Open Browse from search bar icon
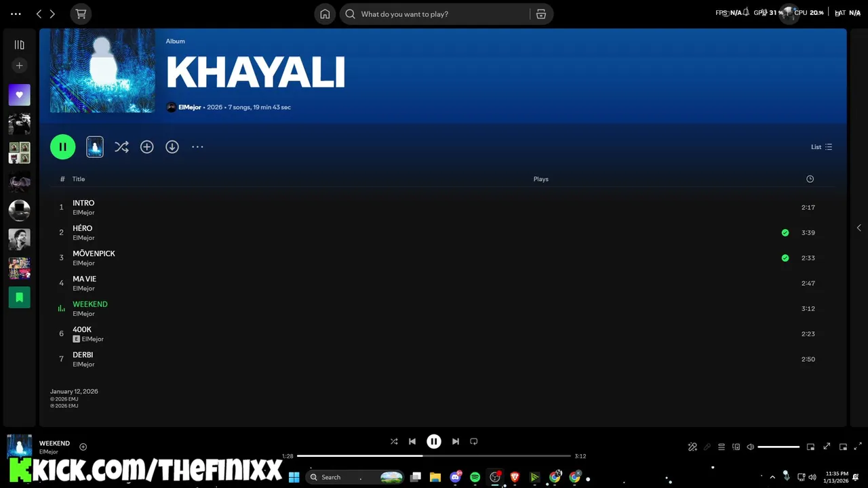The width and height of the screenshot is (868, 488). pos(541,14)
